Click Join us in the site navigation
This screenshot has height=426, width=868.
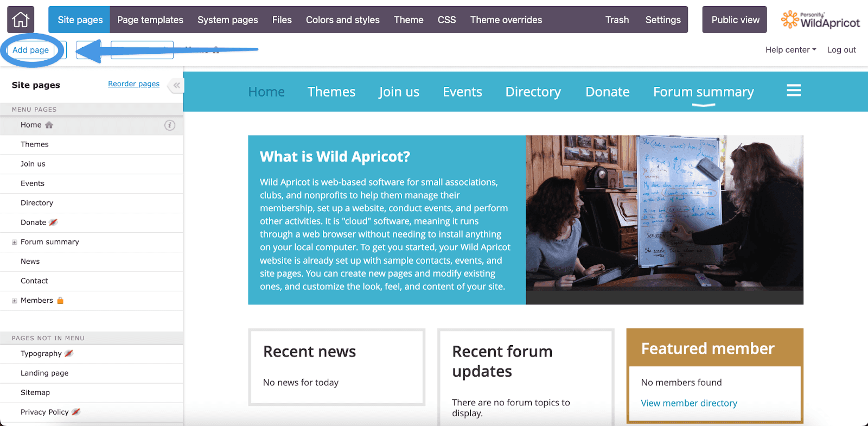tap(399, 92)
